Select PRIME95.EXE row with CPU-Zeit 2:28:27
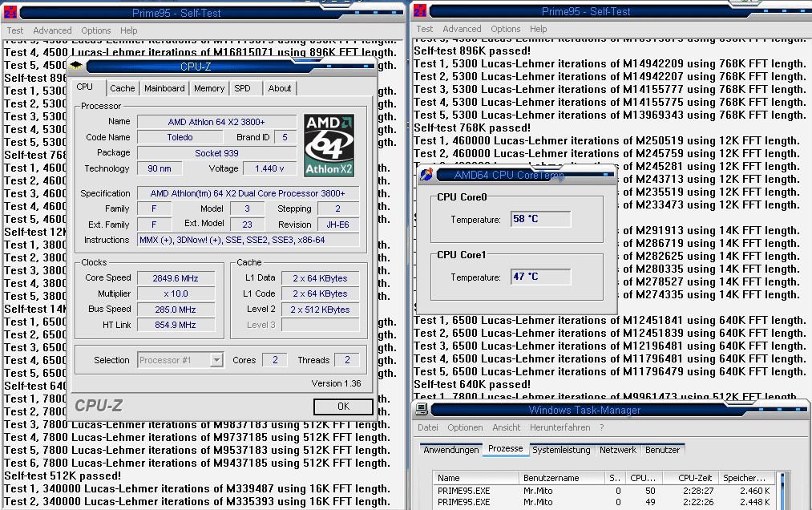812x510 pixels. click(x=604, y=490)
